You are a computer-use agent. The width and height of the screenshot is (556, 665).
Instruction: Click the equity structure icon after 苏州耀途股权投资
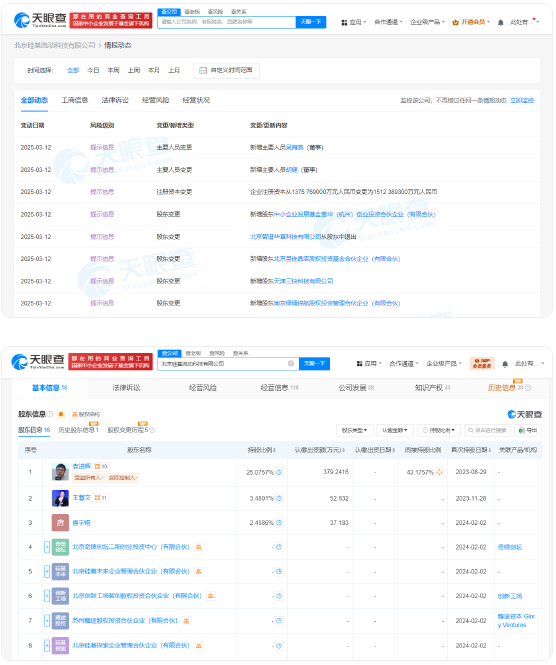[x=186, y=621]
